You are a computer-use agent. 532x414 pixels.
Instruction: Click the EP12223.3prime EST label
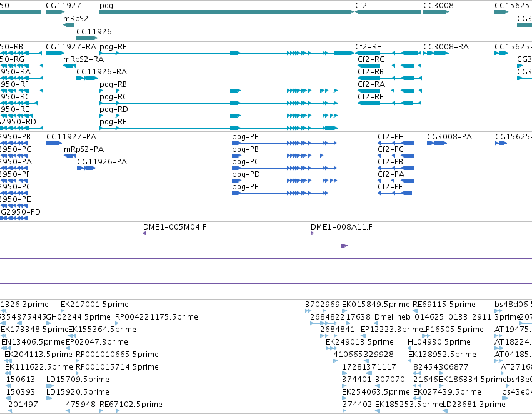point(391,330)
